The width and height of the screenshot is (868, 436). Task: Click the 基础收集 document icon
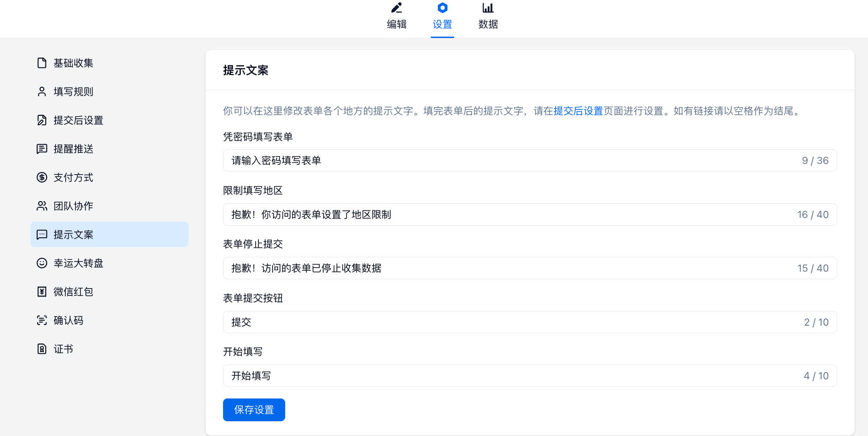[42, 63]
